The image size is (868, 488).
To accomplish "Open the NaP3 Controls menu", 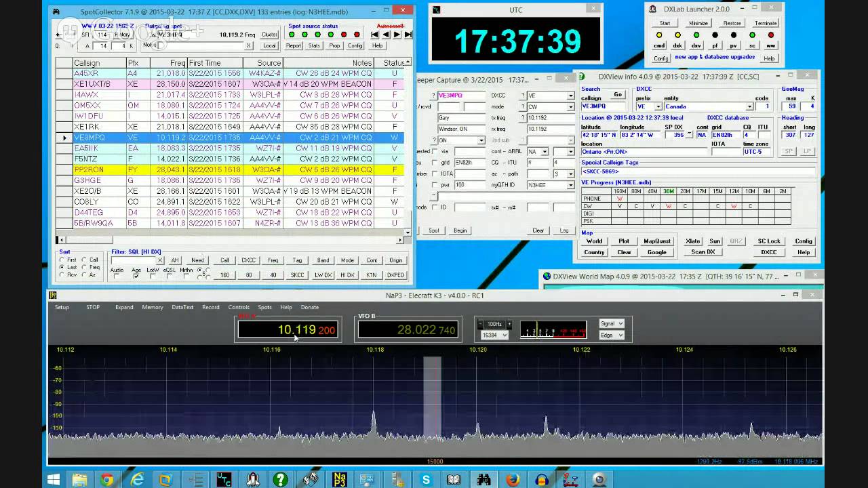I will tap(239, 307).
